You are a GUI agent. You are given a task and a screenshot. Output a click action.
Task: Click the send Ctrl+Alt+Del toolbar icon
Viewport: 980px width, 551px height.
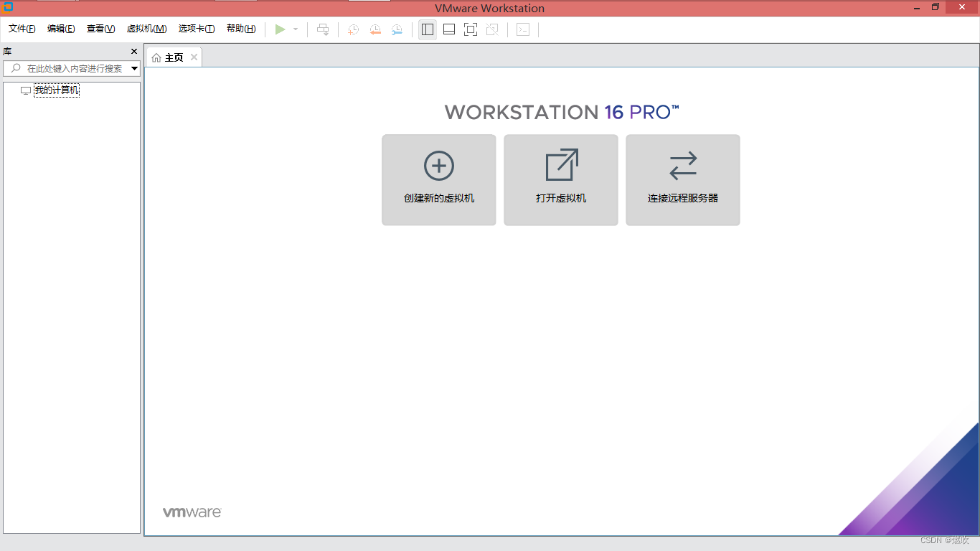point(324,29)
